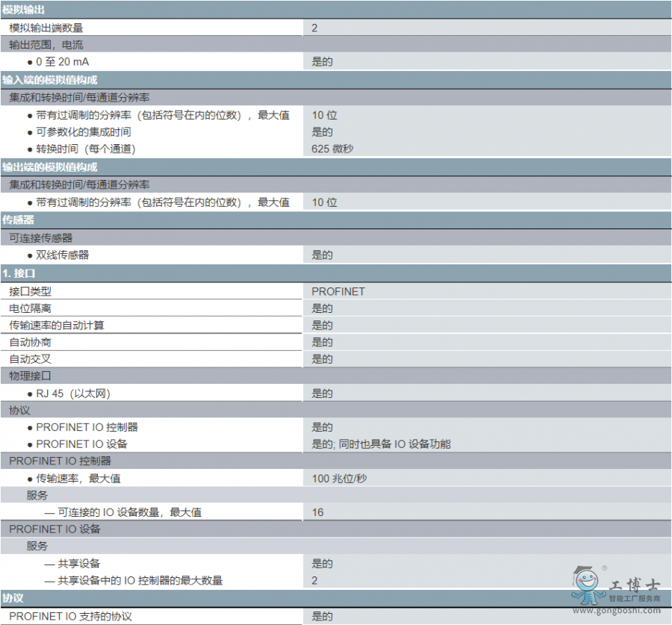The width and height of the screenshot is (672, 625).
Task: Select '转换时间（每个通道）' bullet item
Action: coord(86,149)
